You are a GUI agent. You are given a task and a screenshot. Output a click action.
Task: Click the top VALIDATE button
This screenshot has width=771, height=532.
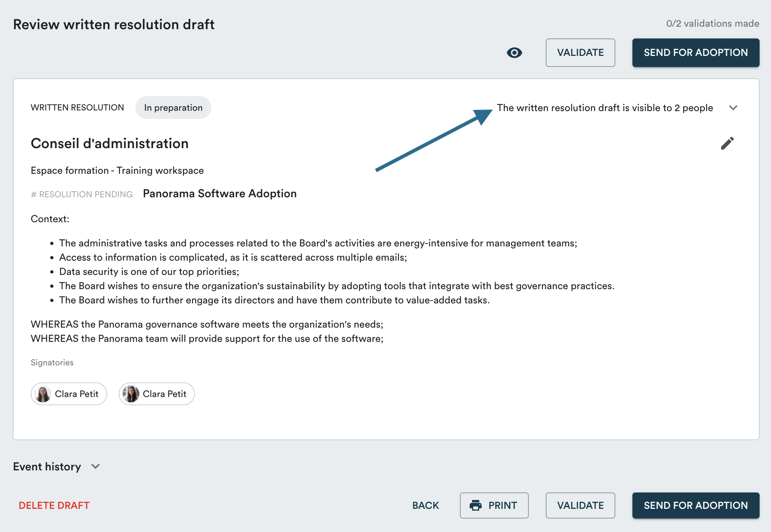[x=580, y=53]
